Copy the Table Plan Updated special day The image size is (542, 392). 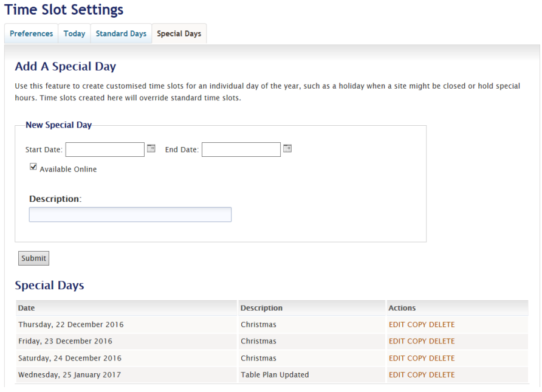(x=417, y=375)
